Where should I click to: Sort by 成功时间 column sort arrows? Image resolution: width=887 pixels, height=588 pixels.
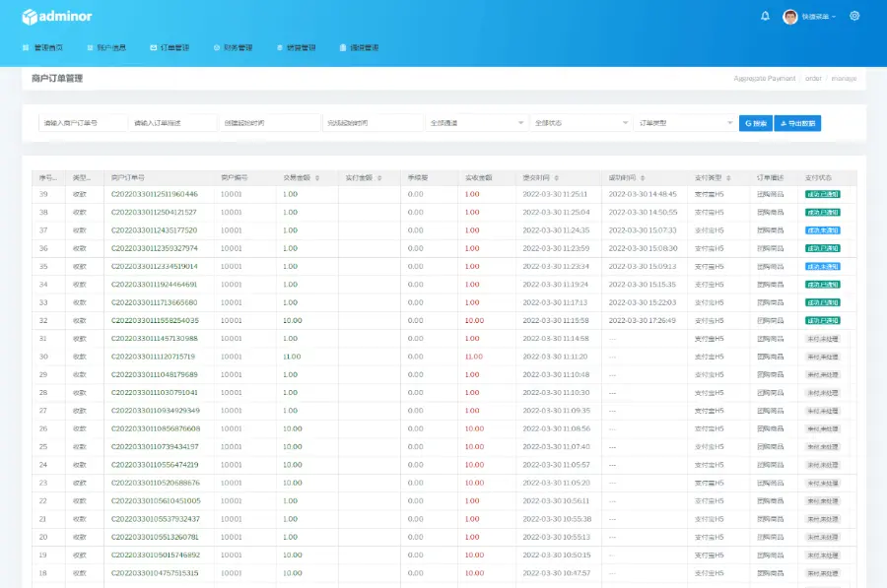pyautogui.click(x=643, y=178)
